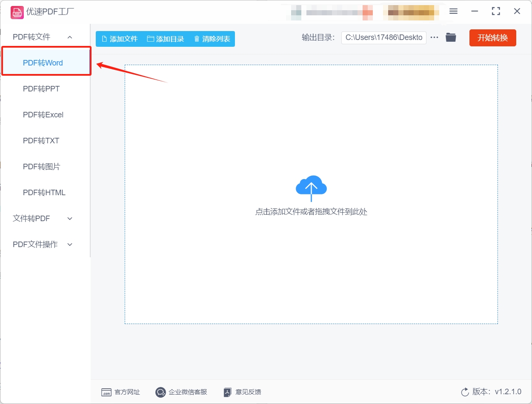Image resolution: width=532 pixels, height=404 pixels.
Task: Click the 优速PDF工厂 app logo
Action: tap(17, 12)
